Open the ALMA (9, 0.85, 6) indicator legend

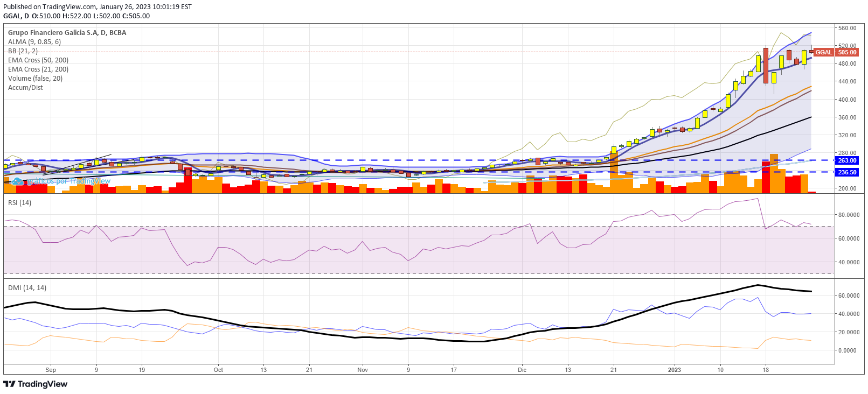point(34,42)
